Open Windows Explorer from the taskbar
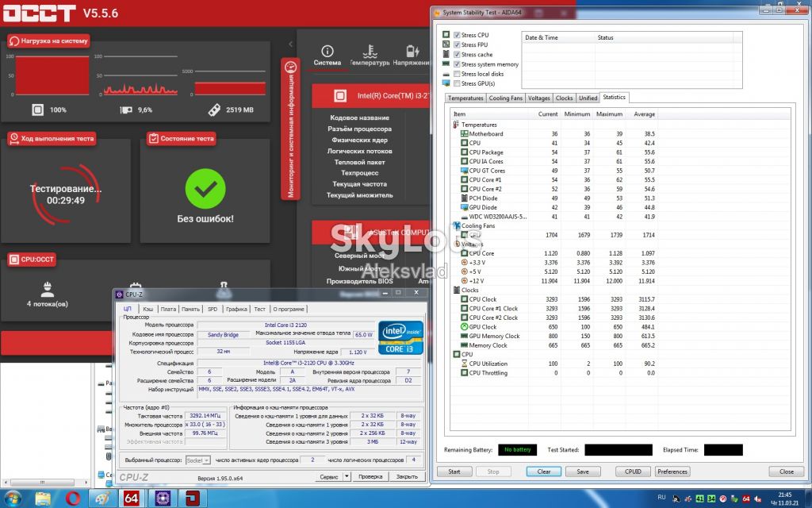Screen dimensions: 812x508 point(43,498)
